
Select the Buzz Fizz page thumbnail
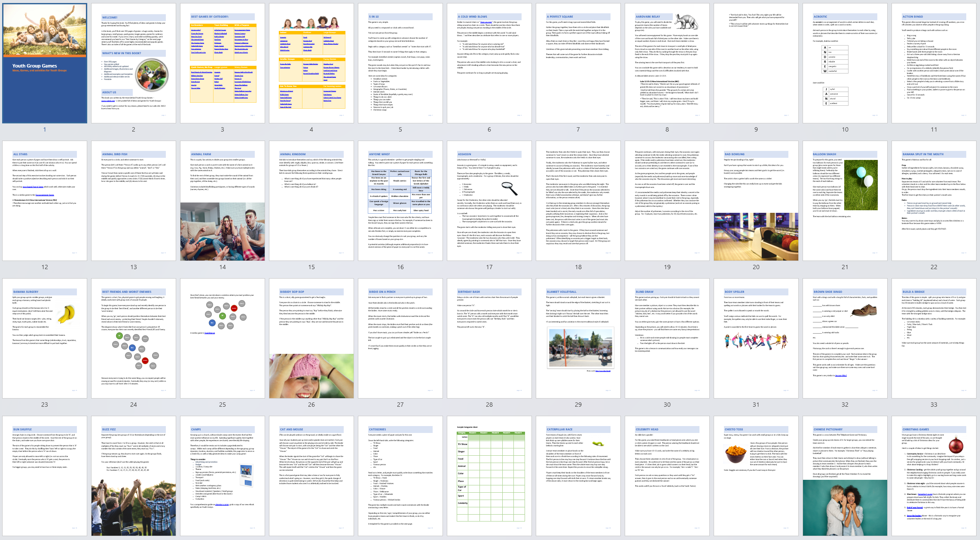tap(134, 476)
